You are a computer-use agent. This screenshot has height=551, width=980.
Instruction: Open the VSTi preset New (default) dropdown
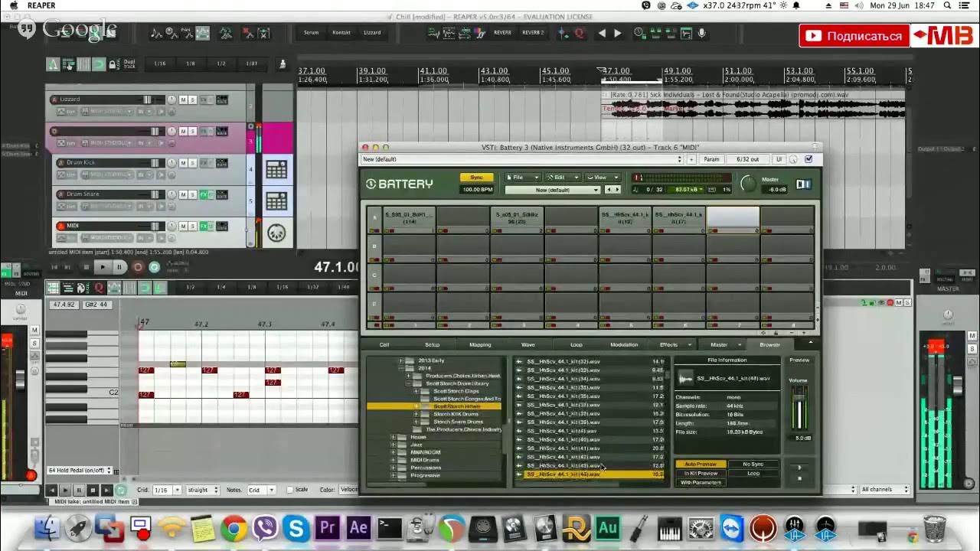point(521,159)
